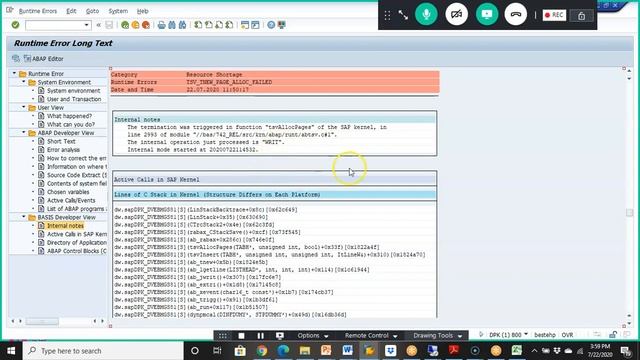Click the Last Page icon
640x360 pixels.
click(x=229, y=25)
